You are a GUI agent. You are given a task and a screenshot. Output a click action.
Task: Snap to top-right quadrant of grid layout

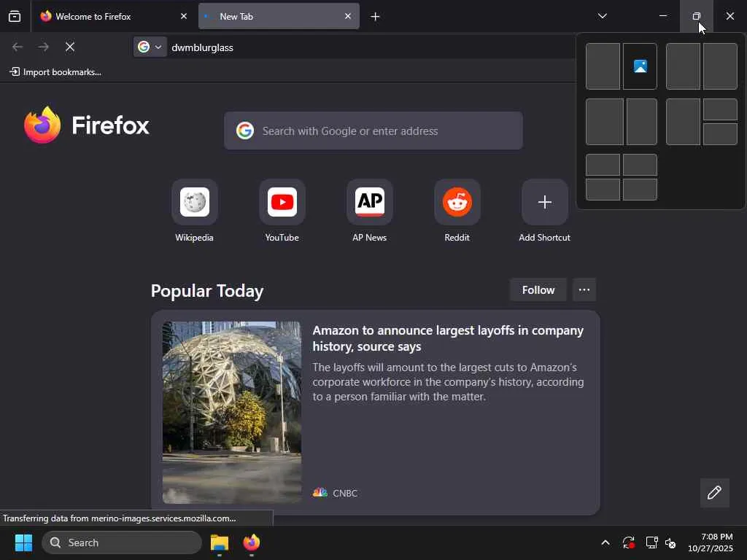click(640, 165)
